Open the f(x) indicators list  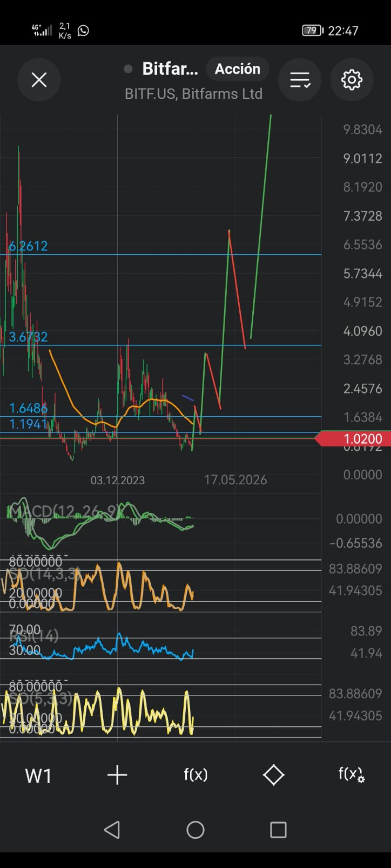[195, 775]
